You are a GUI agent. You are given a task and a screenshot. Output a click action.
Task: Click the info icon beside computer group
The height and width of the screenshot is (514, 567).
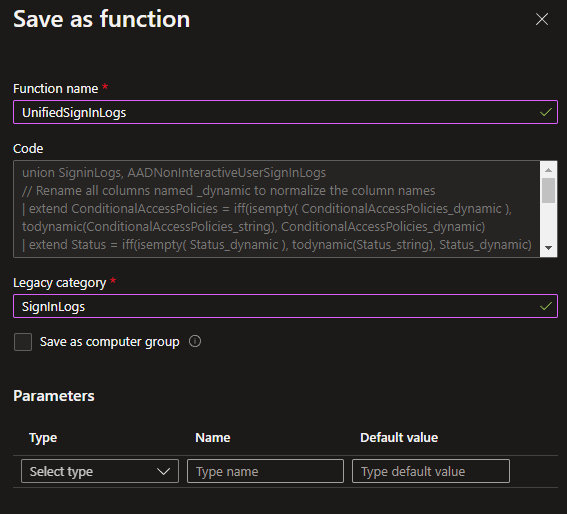click(x=195, y=341)
